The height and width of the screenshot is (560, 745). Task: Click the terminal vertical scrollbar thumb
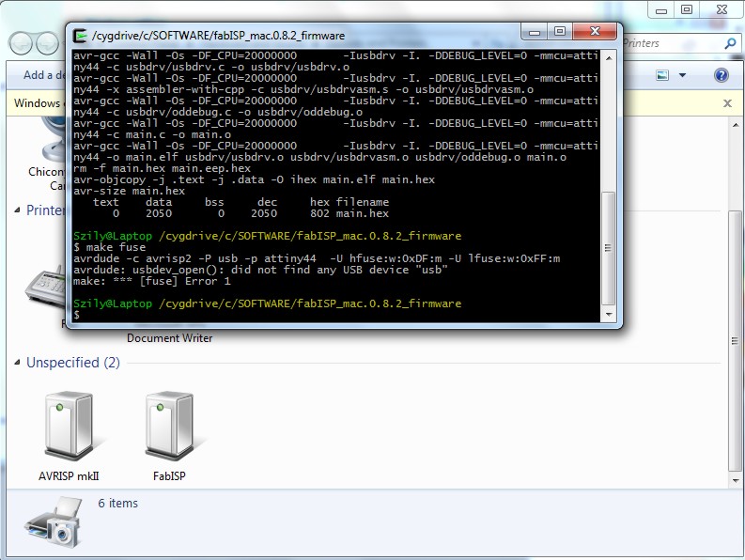[x=609, y=248]
